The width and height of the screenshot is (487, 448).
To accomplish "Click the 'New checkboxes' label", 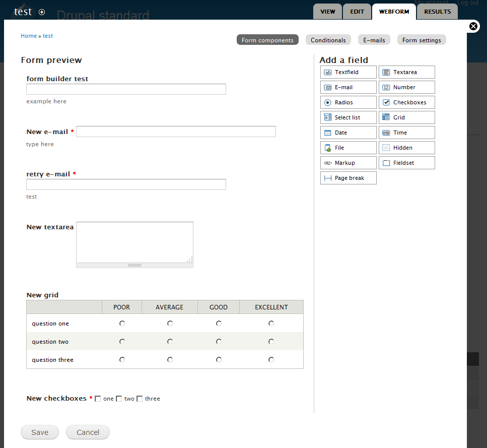I will [x=56, y=398].
